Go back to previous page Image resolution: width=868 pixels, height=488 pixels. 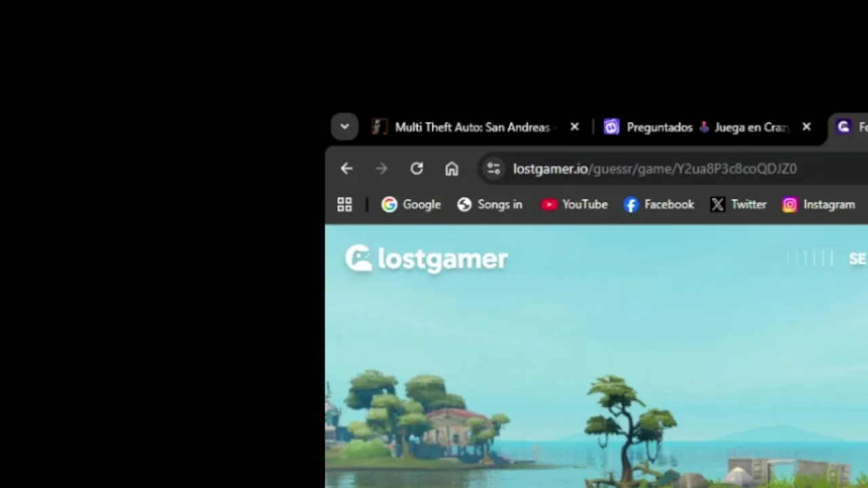[347, 169]
